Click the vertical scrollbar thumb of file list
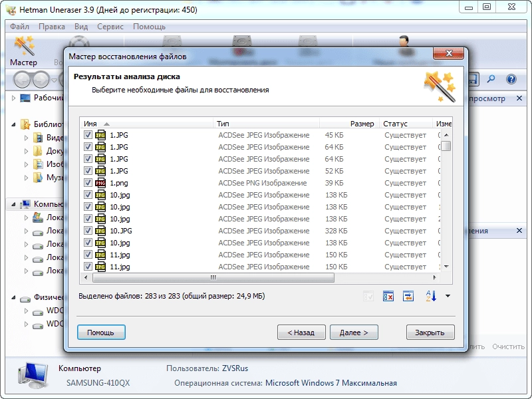The image size is (532, 399). 446,146
